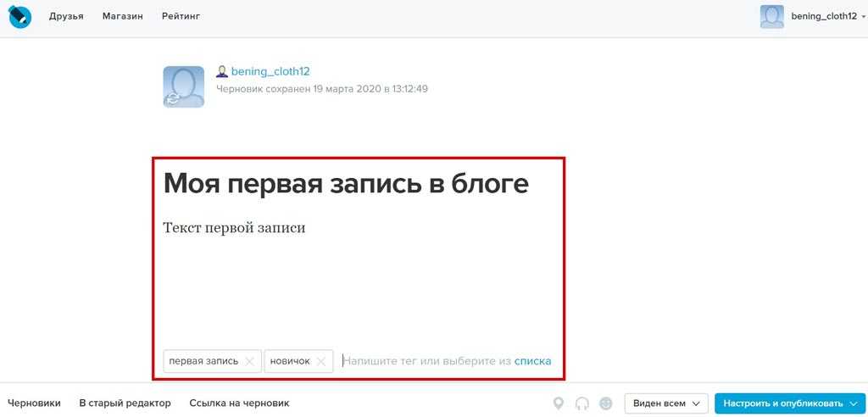Choose a mood with the smiley icon
This screenshot has width=868, height=417.
pyautogui.click(x=605, y=403)
